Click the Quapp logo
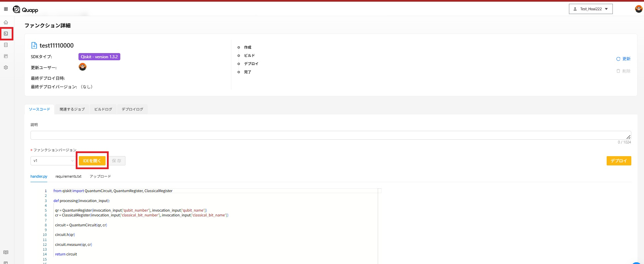The height and width of the screenshot is (264, 644). click(26, 10)
